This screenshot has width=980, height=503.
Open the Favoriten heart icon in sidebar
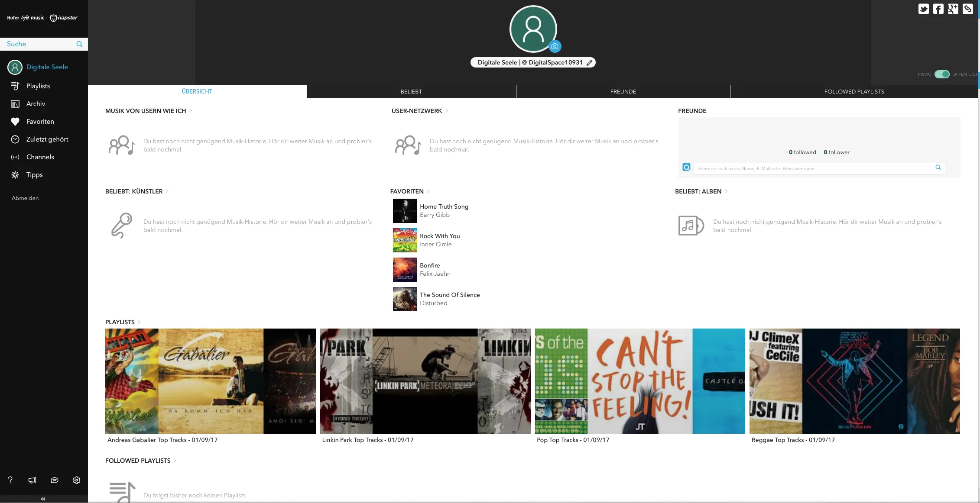[x=15, y=122]
